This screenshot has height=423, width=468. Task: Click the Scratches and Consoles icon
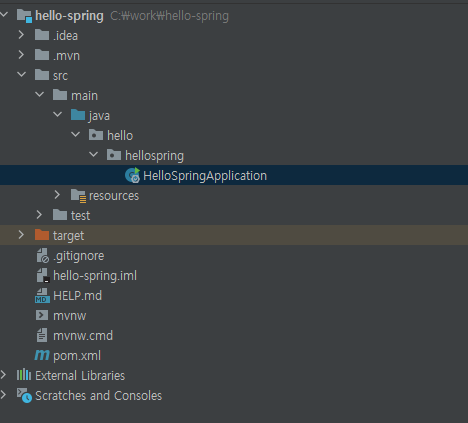(x=24, y=395)
